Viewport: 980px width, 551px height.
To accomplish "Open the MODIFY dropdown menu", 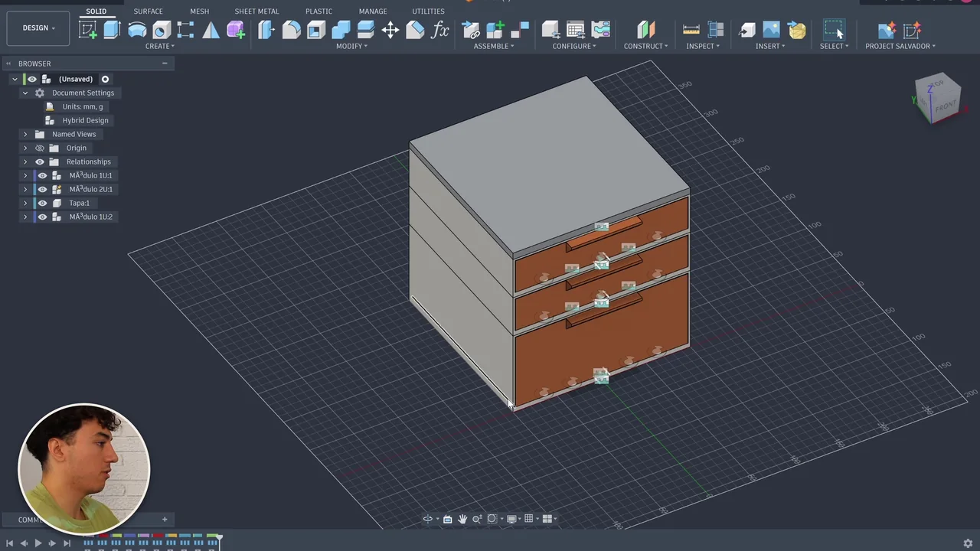I will (352, 46).
